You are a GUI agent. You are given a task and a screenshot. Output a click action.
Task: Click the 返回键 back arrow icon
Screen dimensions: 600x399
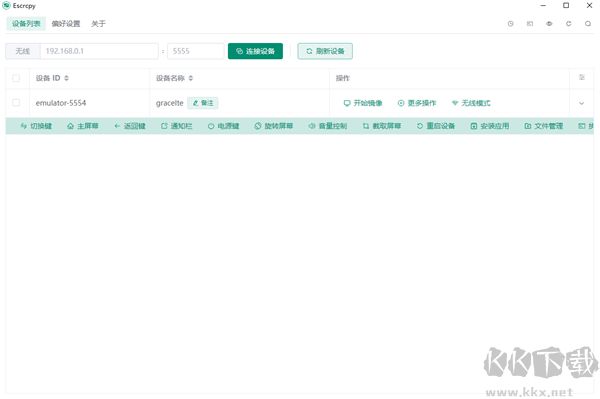point(117,126)
